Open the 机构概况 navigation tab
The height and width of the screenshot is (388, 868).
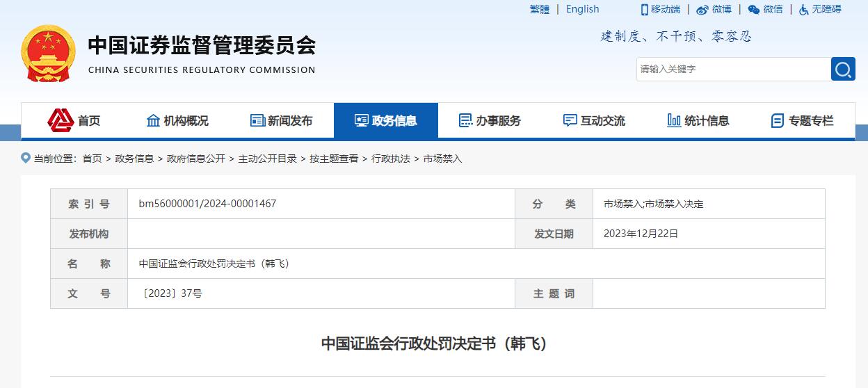(177, 120)
